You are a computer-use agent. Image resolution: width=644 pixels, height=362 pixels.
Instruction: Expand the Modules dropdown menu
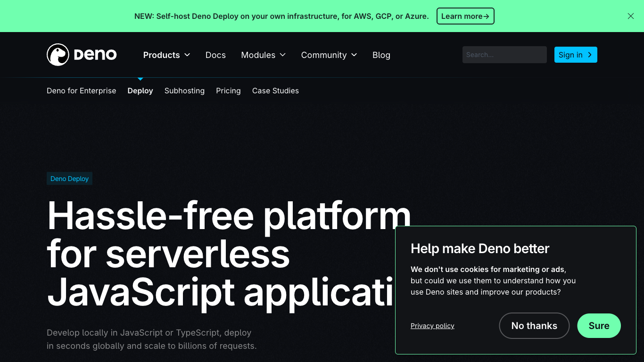[x=264, y=55]
